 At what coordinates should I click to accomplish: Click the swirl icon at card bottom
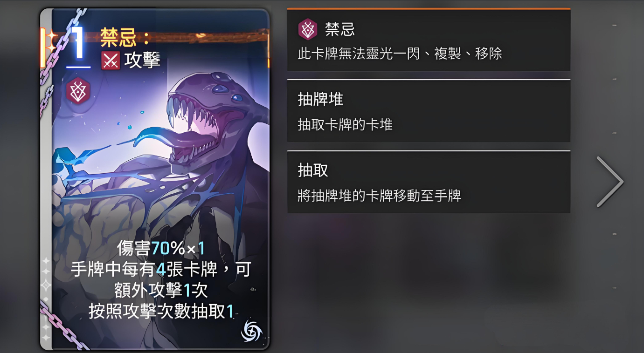251,332
